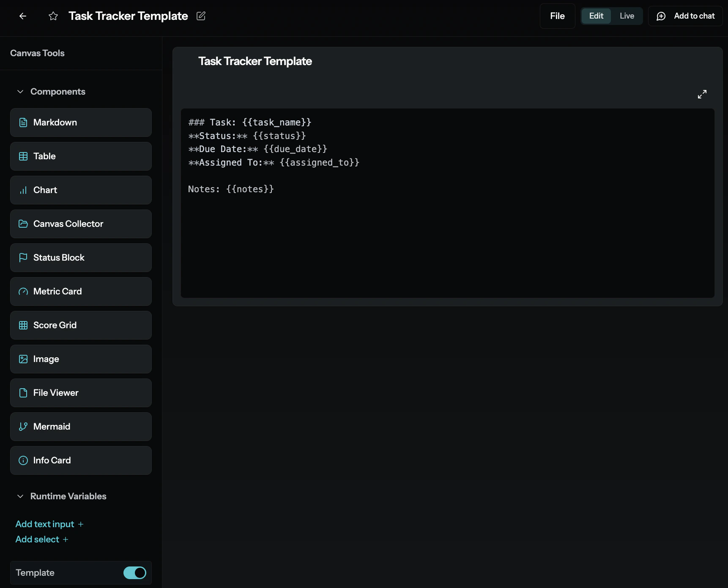Collapse the Runtime Variables section
This screenshot has width=728, height=588.
point(20,496)
